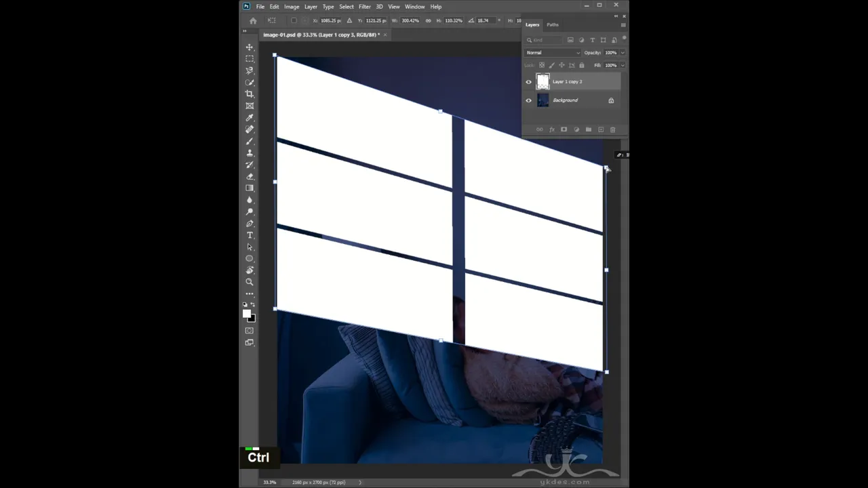This screenshot has width=868, height=488.
Task: Open the Edit menu
Action: 274,7
